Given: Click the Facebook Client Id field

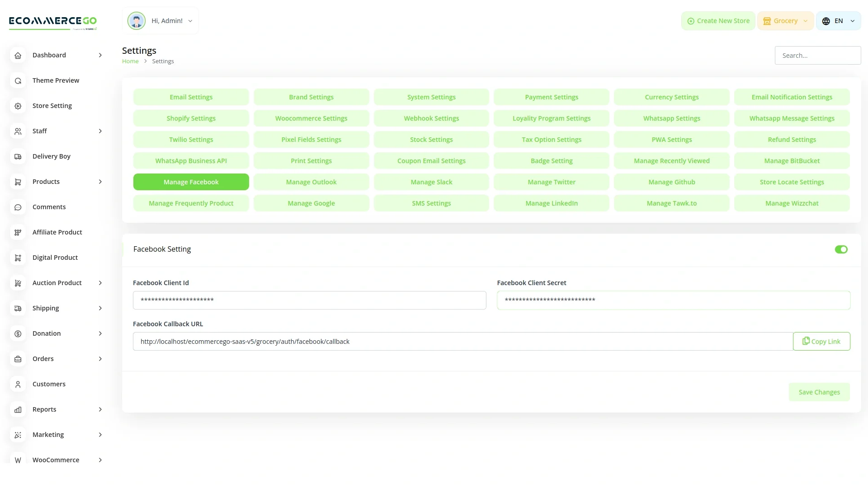Looking at the screenshot, I should pos(309,300).
